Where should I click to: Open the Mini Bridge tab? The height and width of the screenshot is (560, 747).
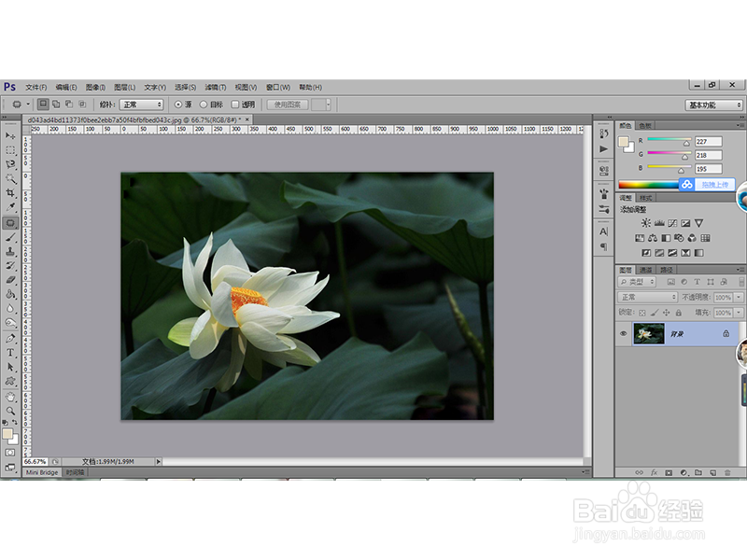(42, 472)
